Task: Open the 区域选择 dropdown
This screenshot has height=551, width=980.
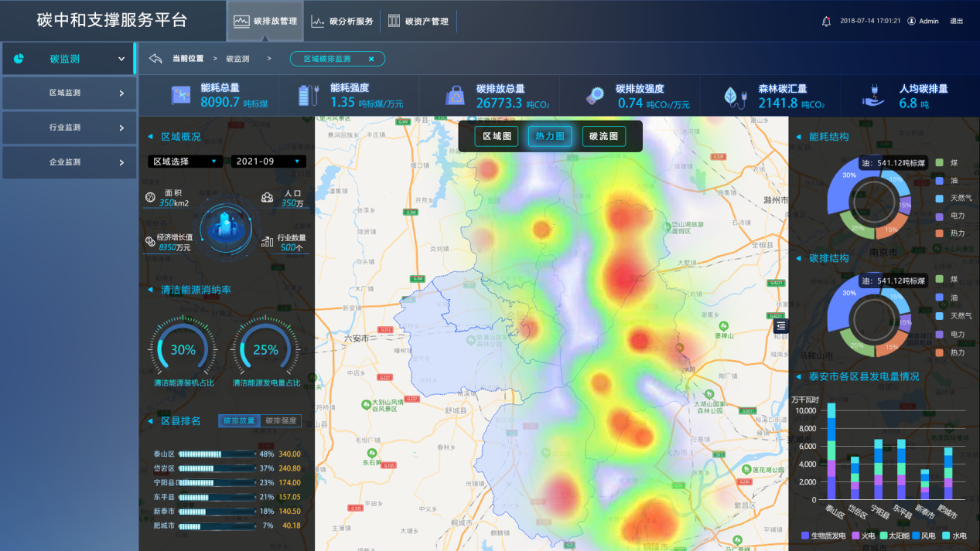Action: (x=185, y=162)
